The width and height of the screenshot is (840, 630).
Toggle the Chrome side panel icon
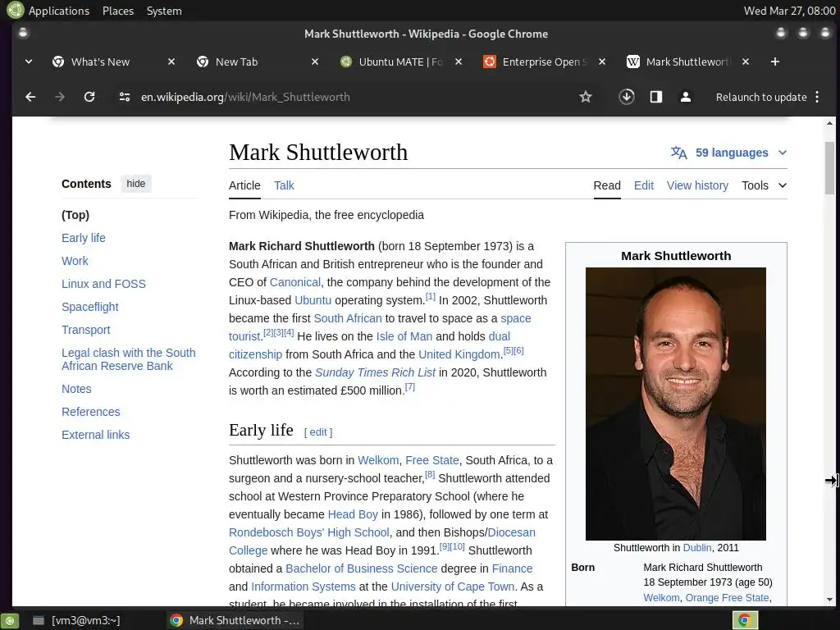tap(655, 97)
